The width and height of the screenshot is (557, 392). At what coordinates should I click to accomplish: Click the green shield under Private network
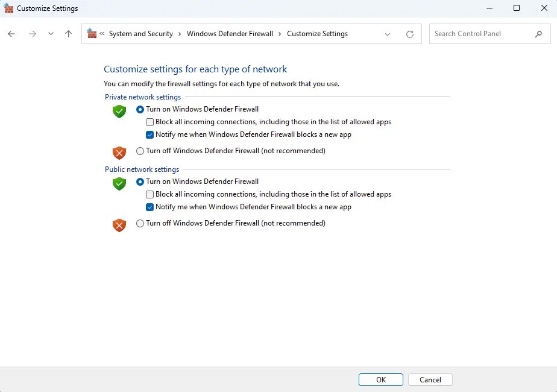click(x=119, y=111)
